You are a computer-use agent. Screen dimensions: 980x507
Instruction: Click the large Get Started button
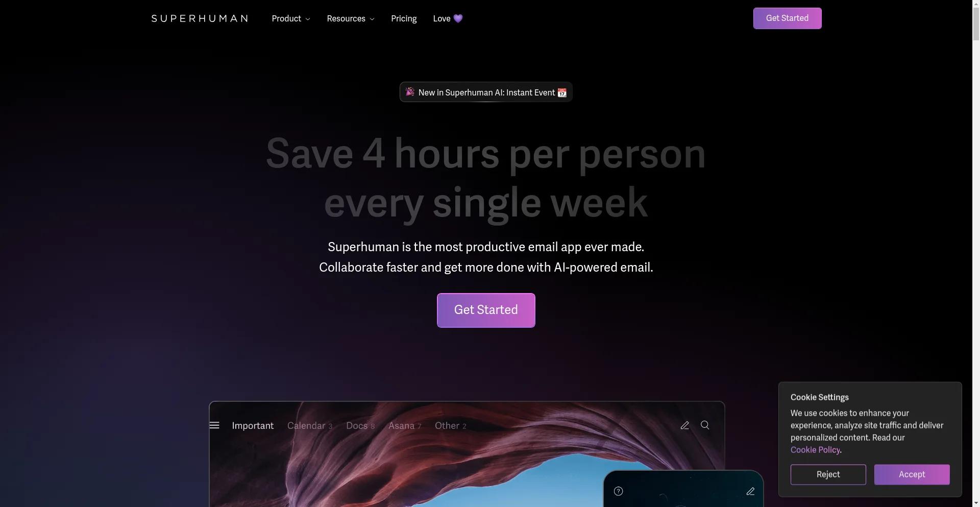click(486, 310)
